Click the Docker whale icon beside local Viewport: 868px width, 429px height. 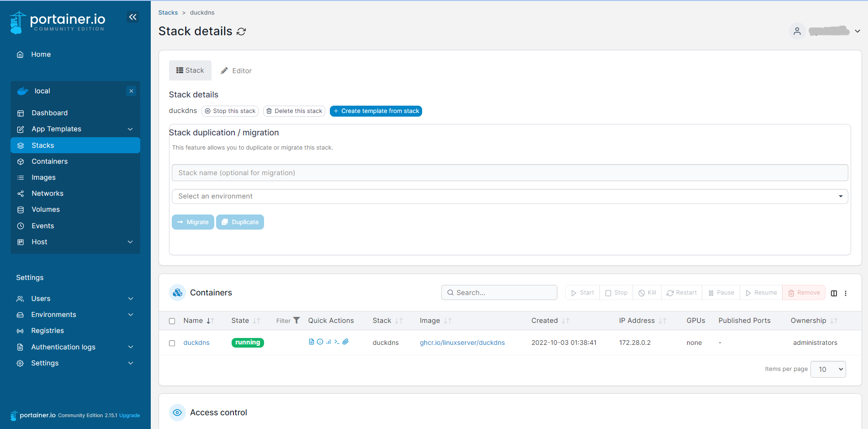tap(22, 91)
